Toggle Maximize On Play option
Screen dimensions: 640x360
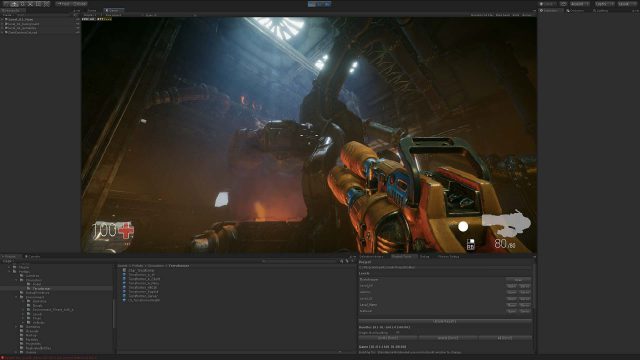tap(482, 15)
